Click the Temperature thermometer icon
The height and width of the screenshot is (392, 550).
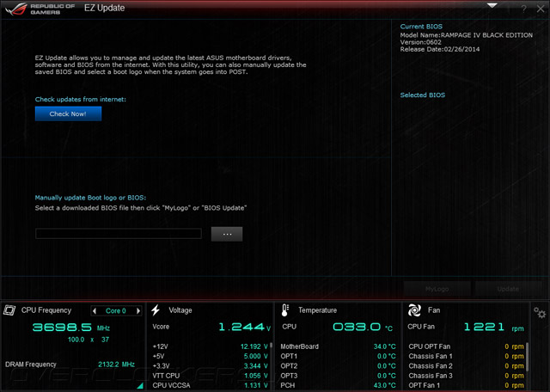284,310
